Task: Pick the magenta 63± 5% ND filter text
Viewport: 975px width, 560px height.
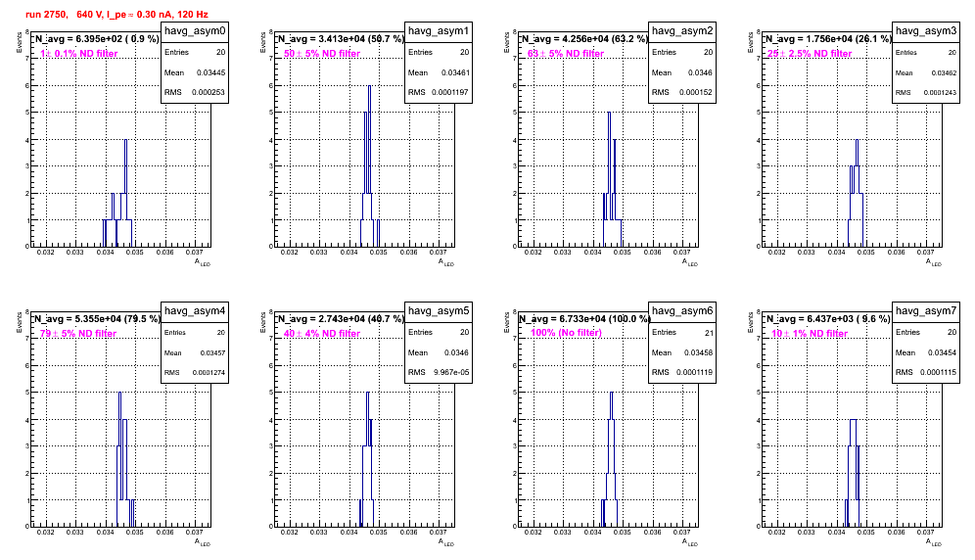Action: 566,54
